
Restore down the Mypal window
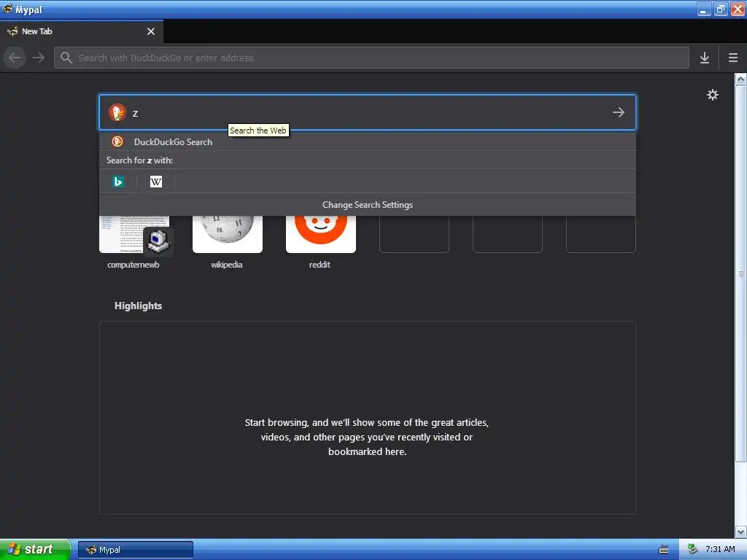tap(721, 9)
